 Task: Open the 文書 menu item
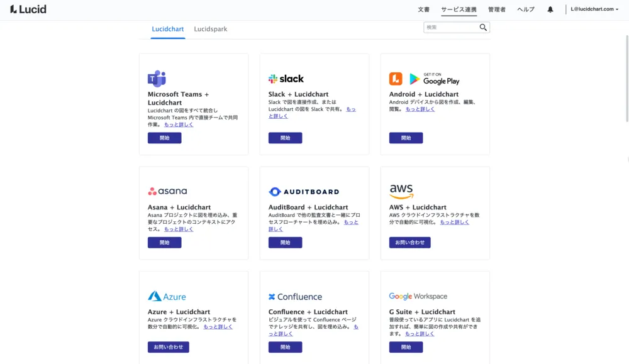[423, 9]
